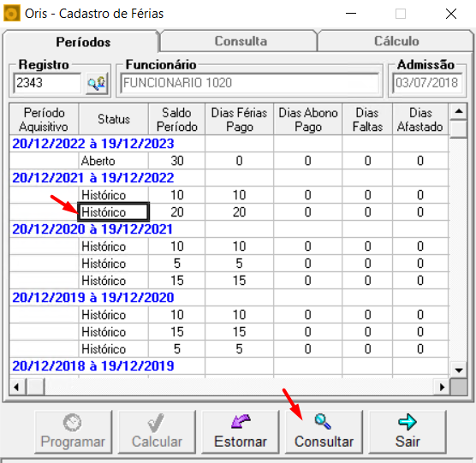
Task: Click the Status column header
Action: (114, 120)
